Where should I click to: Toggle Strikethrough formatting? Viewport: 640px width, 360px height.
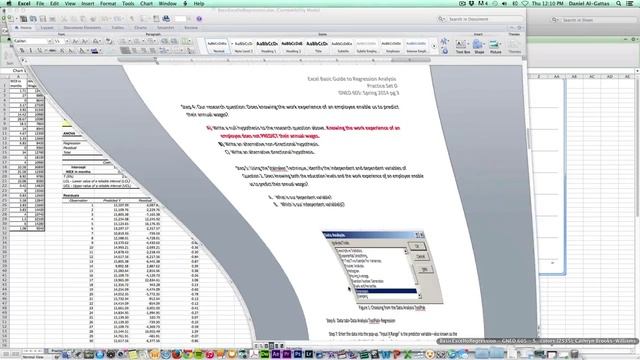click(52, 51)
